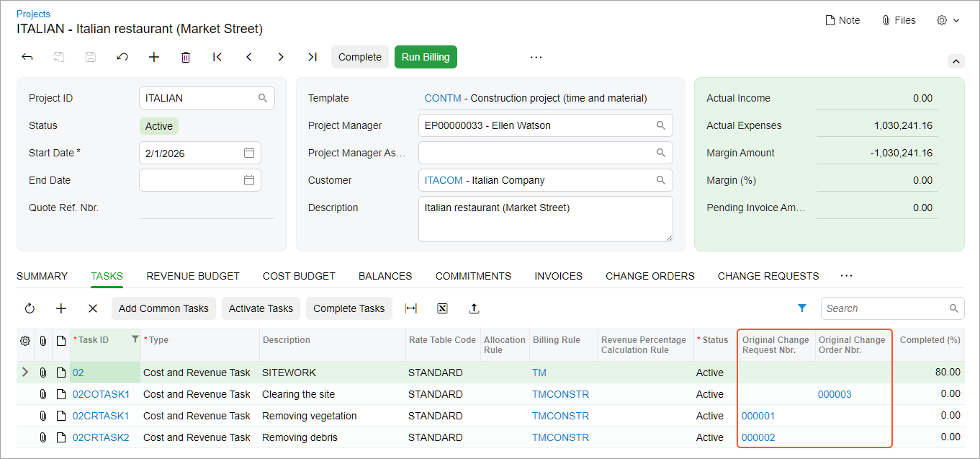Show more tabs with the ellipsis
Screen dimensions: 980x459
(x=846, y=276)
